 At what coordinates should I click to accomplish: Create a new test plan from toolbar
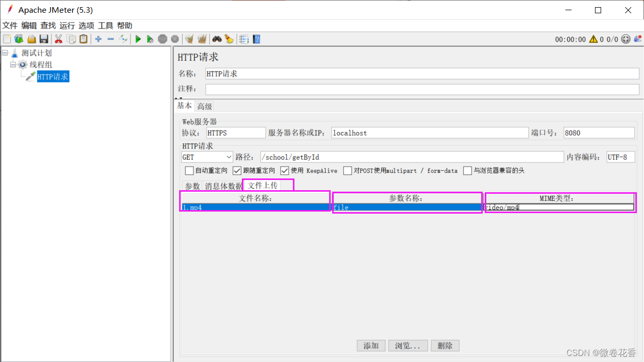(7, 39)
